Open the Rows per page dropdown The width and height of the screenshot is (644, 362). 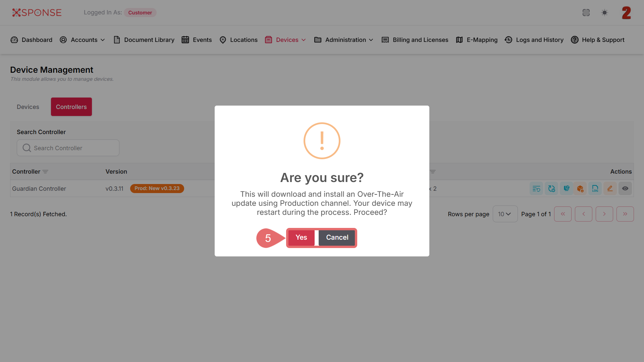point(505,214)
